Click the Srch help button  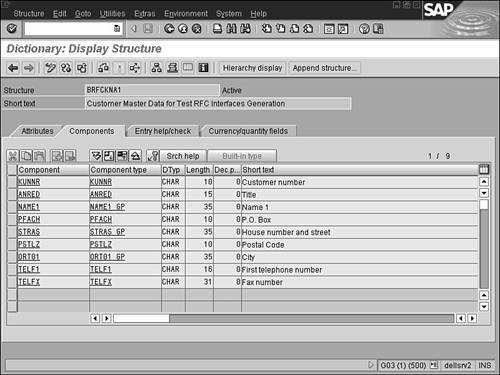(183, 156)
